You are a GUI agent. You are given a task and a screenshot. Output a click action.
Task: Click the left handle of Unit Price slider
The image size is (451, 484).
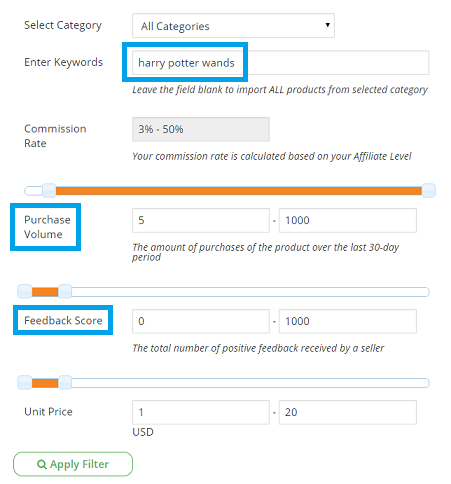25,383
